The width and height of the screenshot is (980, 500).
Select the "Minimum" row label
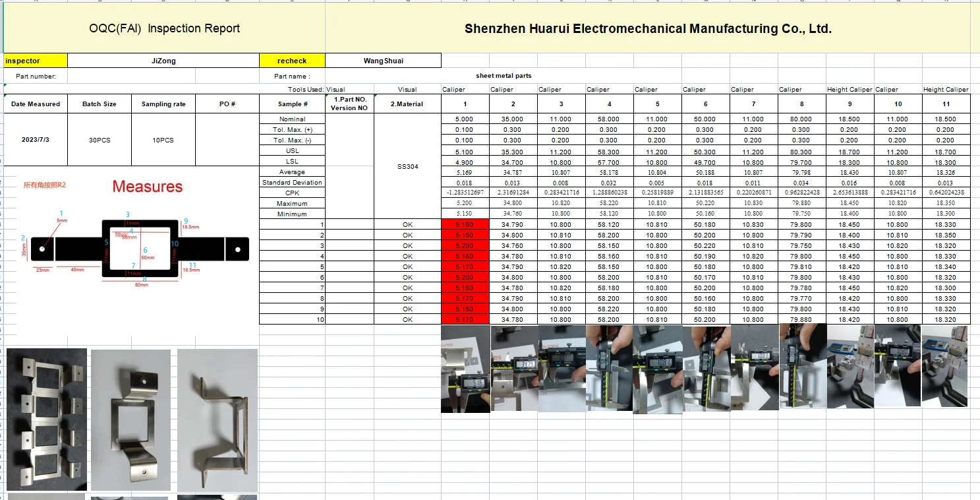[x=292, y=214]
